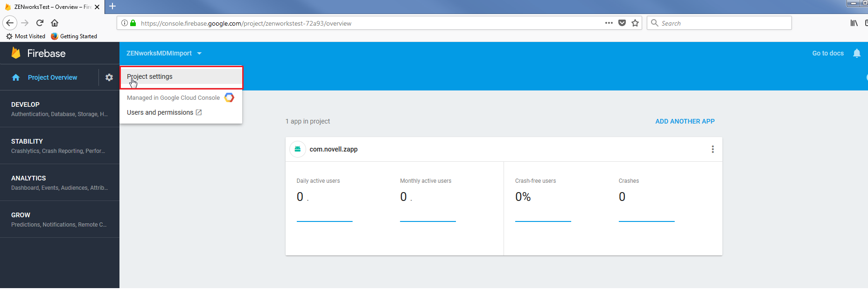Select Project settings from the menu
Screen dimensions: 868x290
click(x=181, y=77)
